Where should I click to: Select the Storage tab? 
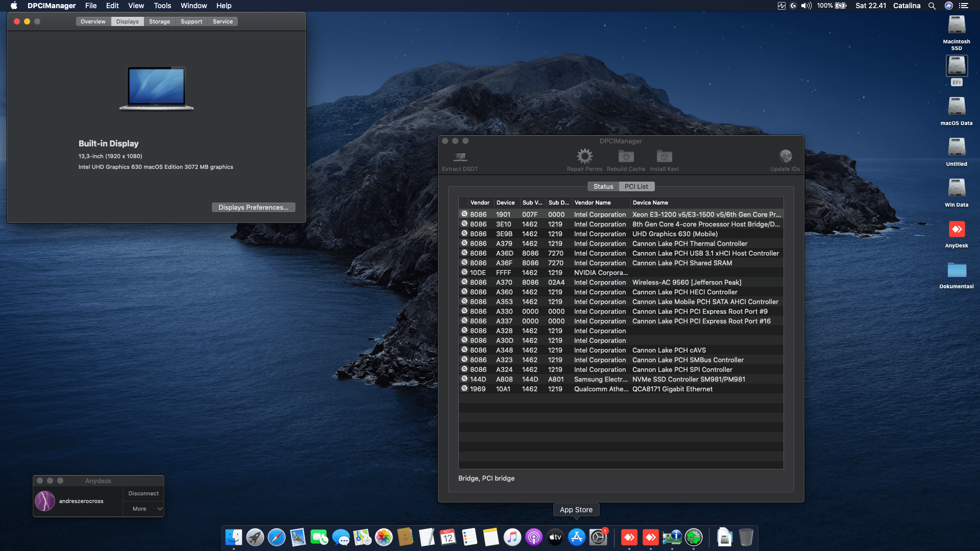pyautogui.click(x=159, y=21)
